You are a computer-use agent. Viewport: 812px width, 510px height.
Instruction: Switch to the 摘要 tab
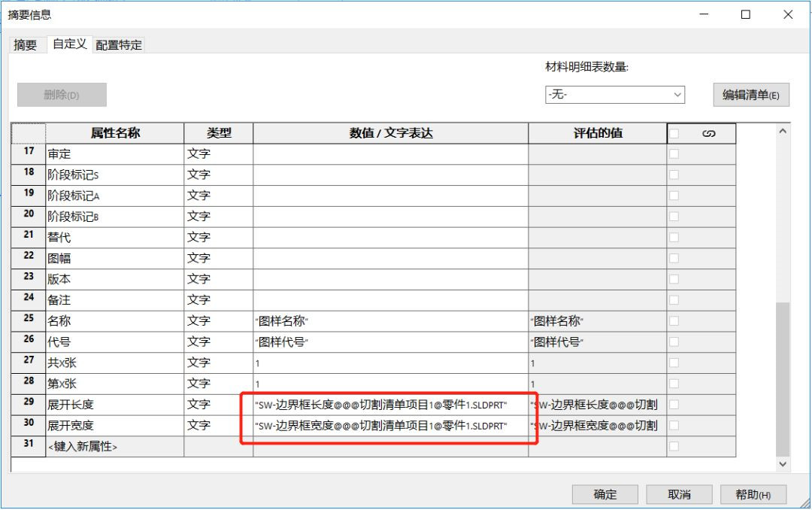(26, 45)
